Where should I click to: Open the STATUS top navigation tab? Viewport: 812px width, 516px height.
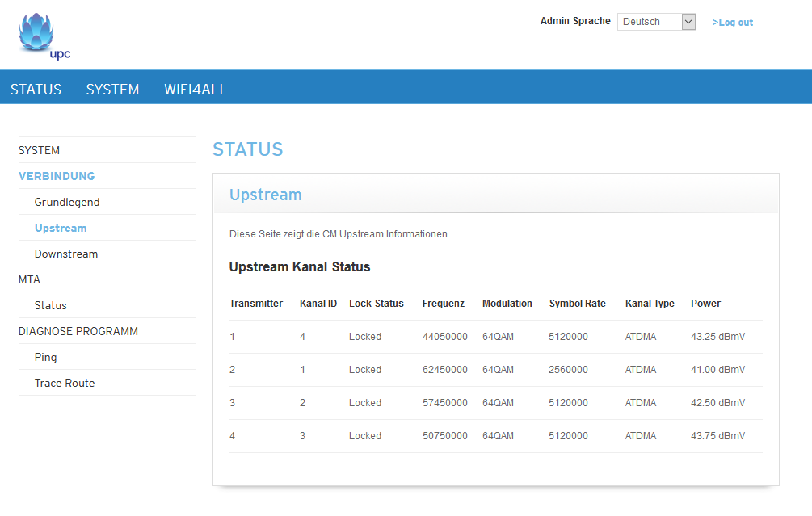coord(36,89)
